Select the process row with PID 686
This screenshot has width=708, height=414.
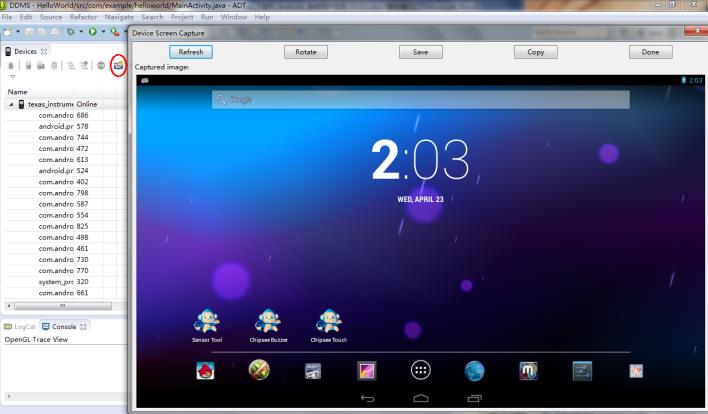[x=63, y=115]
